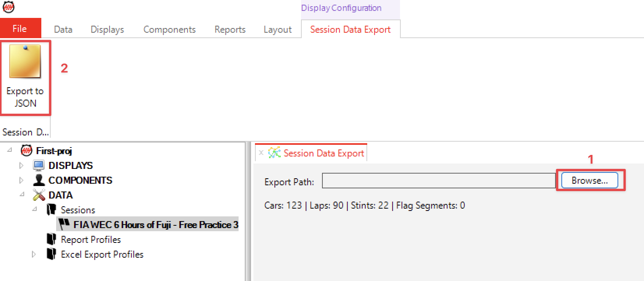
Task: Click the Sessions flag icon
Action: 51,210
